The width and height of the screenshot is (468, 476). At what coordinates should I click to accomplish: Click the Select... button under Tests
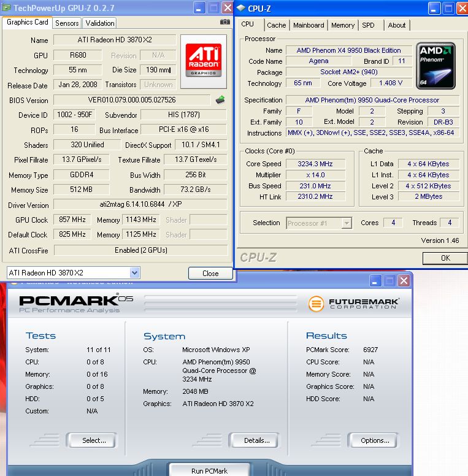pos(91,440)
